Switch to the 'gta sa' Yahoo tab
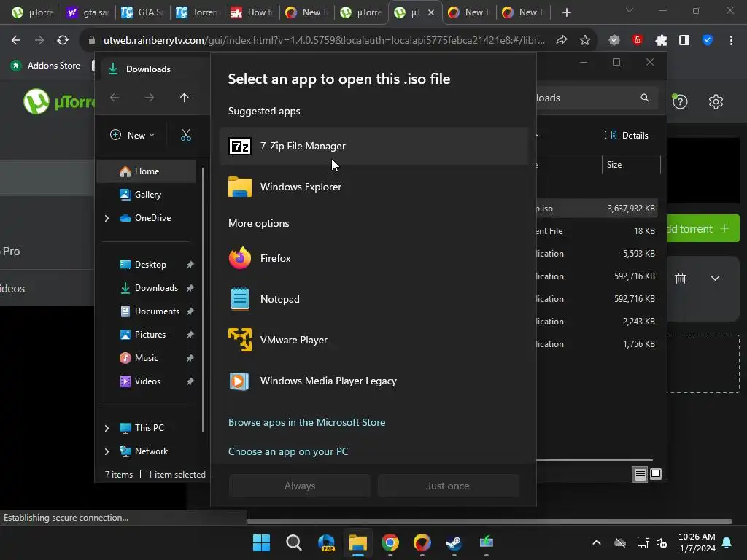This screenshot has height=560, width=747. pyautogui.click(x=88, y=12)
